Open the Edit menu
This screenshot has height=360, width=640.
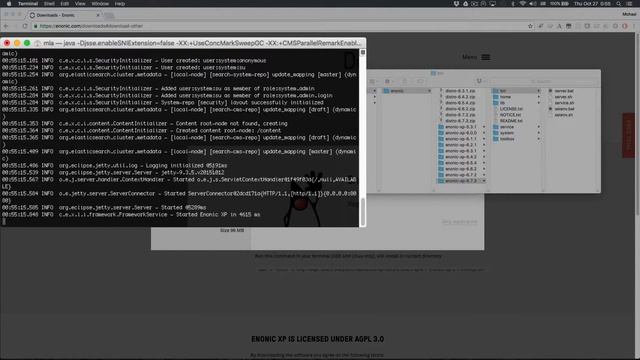[64, 4]
